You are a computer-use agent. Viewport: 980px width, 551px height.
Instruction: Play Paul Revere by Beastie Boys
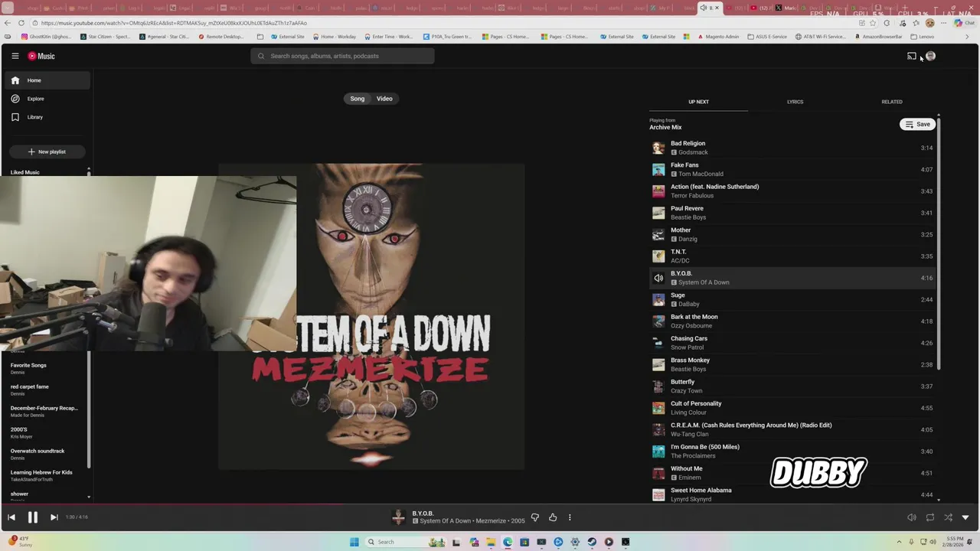(x=792, y=213)
